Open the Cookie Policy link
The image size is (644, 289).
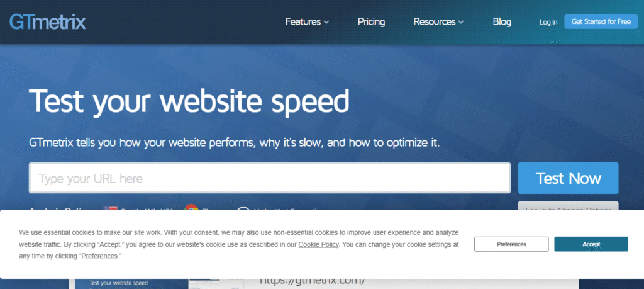click(x=318, y=244)
